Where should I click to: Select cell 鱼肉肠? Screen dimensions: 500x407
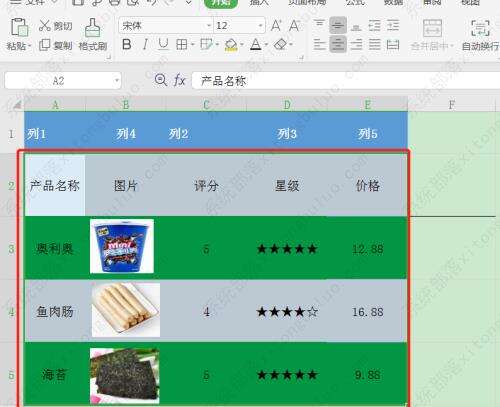[55, 311]
